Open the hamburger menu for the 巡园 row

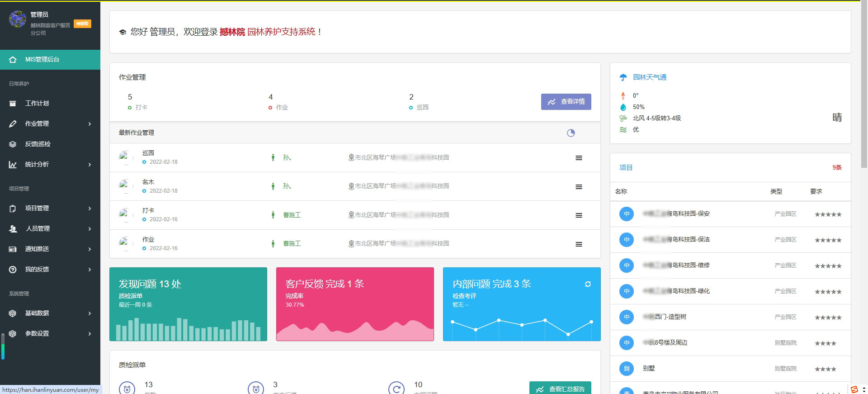coord(579,158)
